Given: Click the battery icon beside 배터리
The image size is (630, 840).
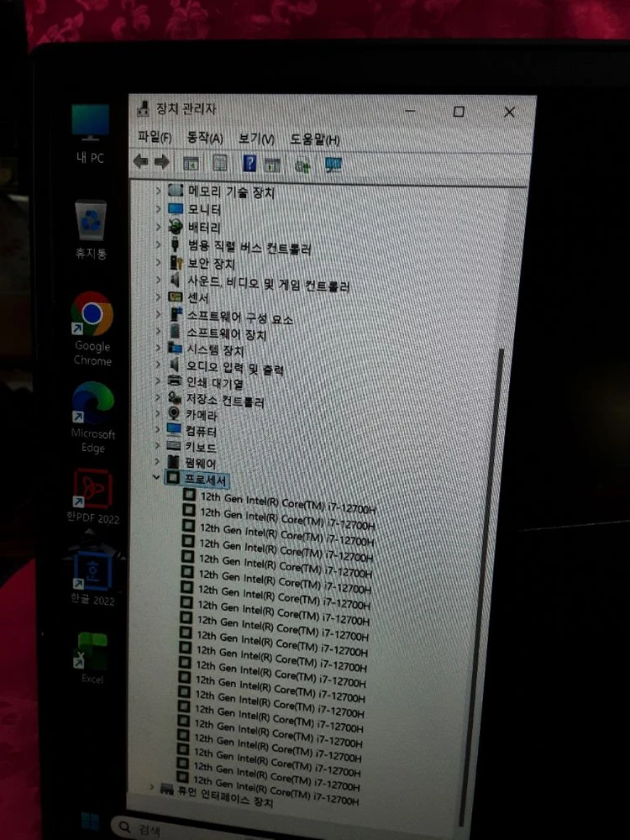Looking at the screenshot, I should click(176, 227).
